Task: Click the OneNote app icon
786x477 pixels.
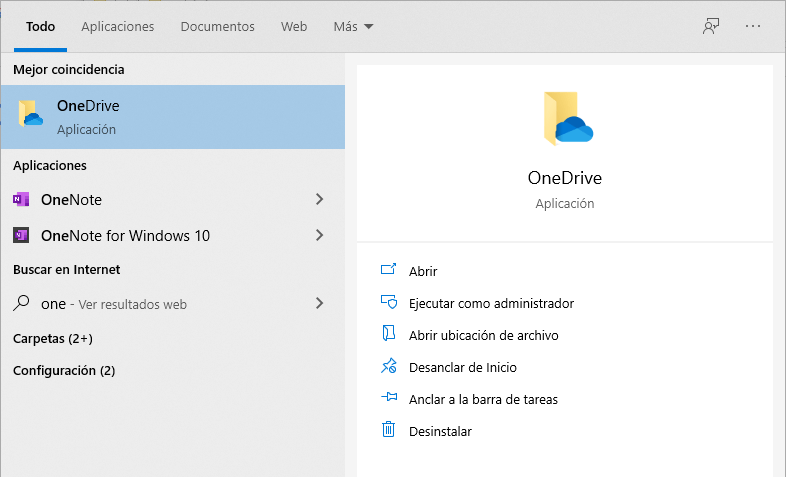Action: (x=21, y=200)
